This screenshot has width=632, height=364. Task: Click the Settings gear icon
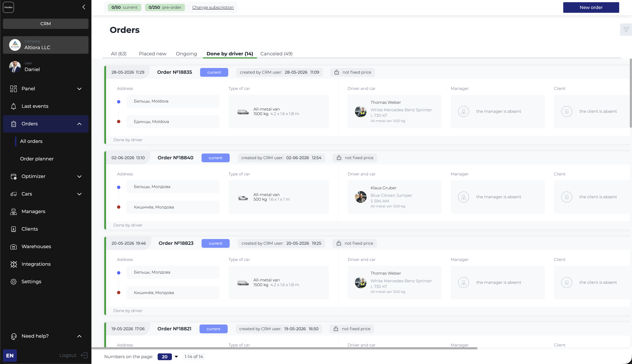pos(14,282)
